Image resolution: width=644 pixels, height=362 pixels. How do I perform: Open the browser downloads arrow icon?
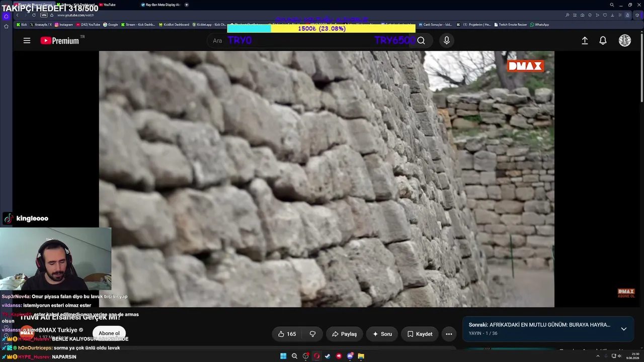pos(612,15)
